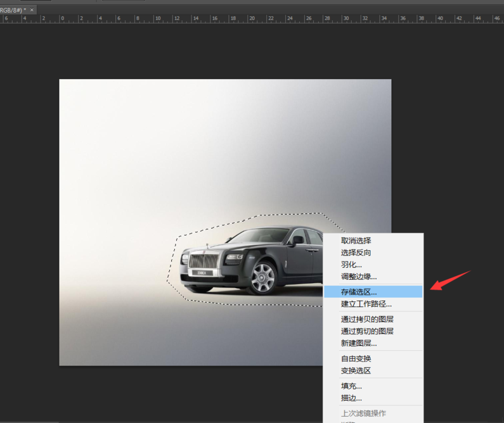Image resolution: width=504 pixels, height=423 pixels.
Task: Choose 取消选择 to deselect the selection
Action: pos(356,241)
